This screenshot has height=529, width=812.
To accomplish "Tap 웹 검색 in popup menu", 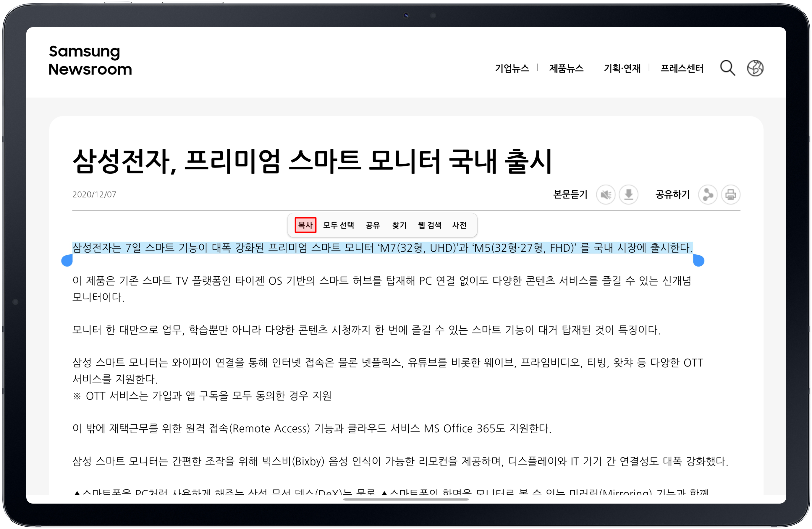I will click(x=430, y=225).
